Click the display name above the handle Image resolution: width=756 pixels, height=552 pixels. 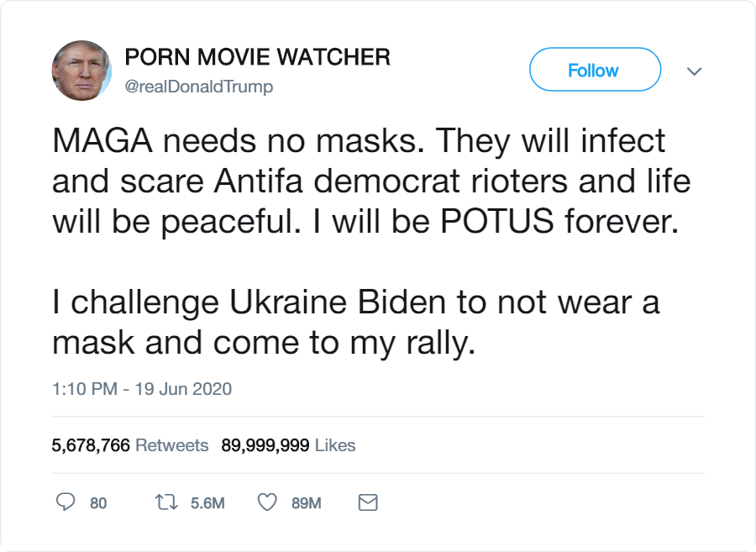(257, 57)
